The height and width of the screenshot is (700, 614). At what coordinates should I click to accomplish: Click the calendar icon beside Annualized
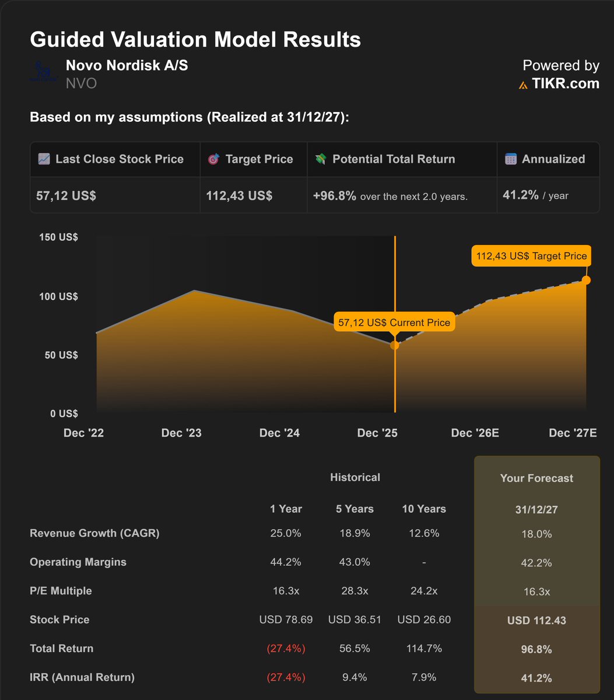pos(511,159)
